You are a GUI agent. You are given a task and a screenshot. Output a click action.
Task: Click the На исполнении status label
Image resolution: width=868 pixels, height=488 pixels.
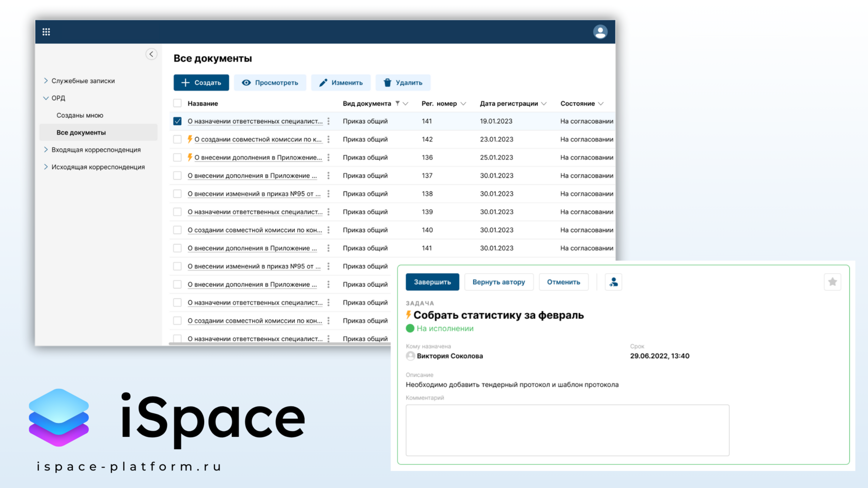pyautogui.click(x=445, y=328)
